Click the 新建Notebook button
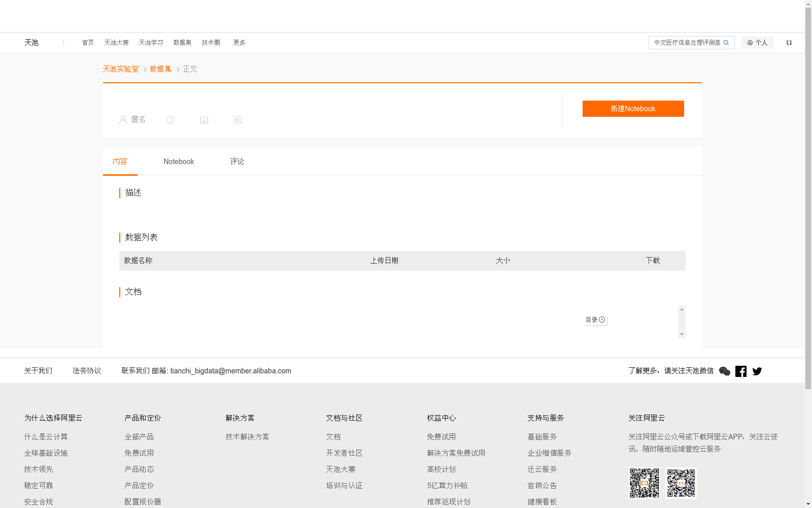Screen dimensions: 812x508 pos(633,109)
